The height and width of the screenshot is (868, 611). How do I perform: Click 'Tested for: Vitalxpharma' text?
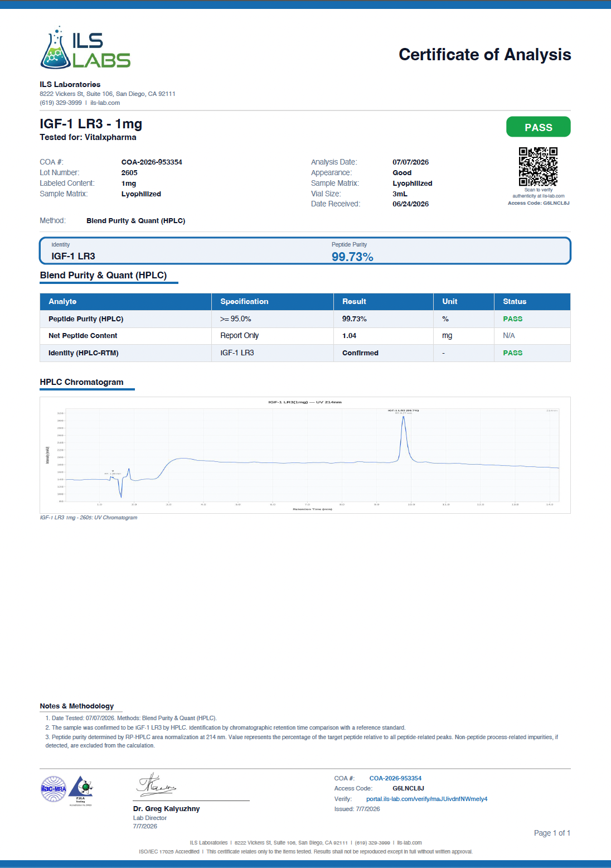88,137
